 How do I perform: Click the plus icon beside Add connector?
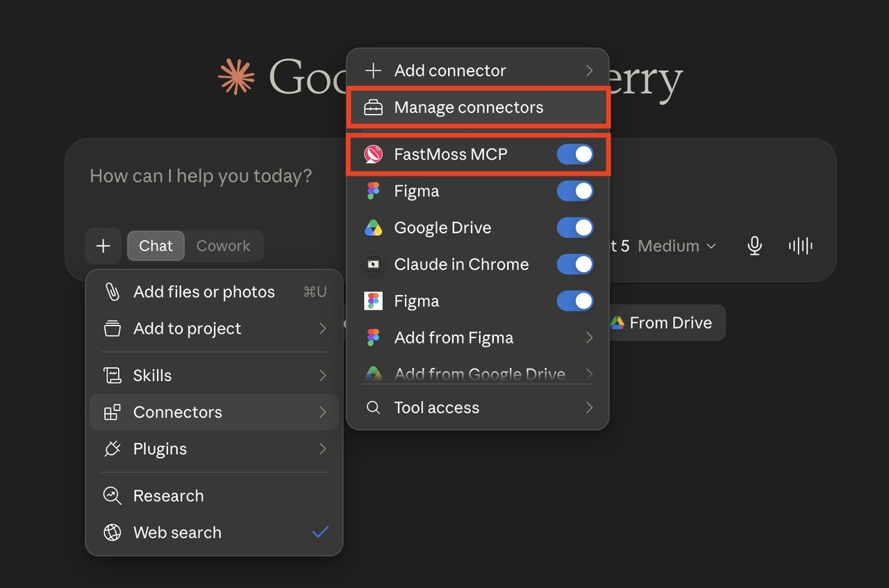374,70
